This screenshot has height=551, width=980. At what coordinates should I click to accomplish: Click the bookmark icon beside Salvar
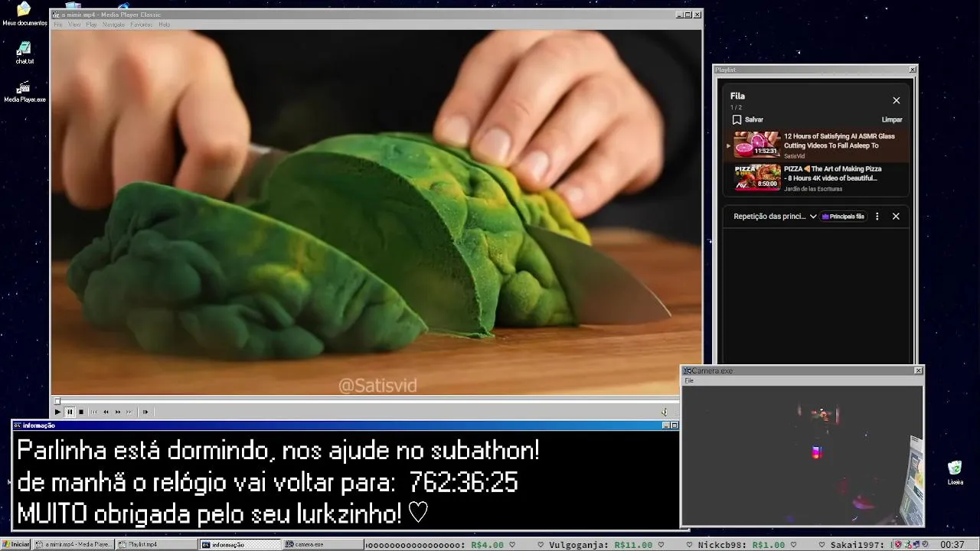tap(737, 119)
